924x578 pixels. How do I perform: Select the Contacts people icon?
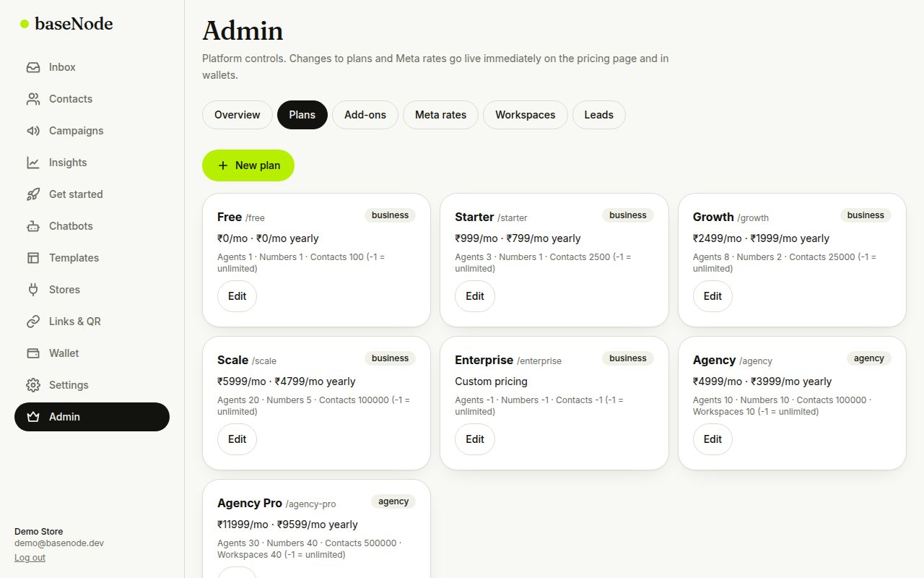click(x=33, y=99)
